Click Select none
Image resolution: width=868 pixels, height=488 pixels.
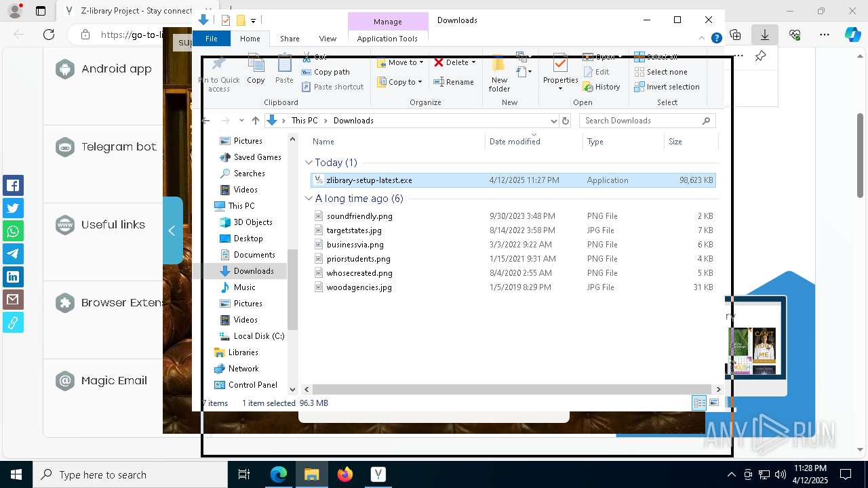[660, 72]
